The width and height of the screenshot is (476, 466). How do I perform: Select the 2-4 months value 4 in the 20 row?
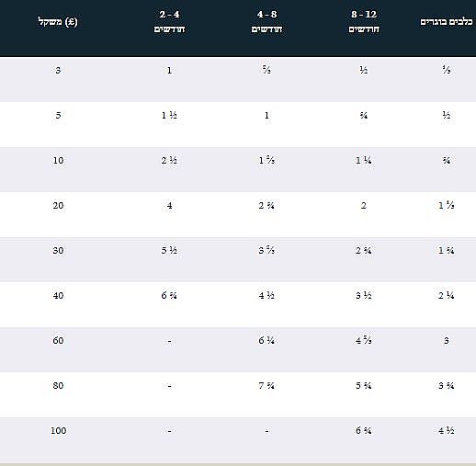pyautogui.click(x=169, y=205)
